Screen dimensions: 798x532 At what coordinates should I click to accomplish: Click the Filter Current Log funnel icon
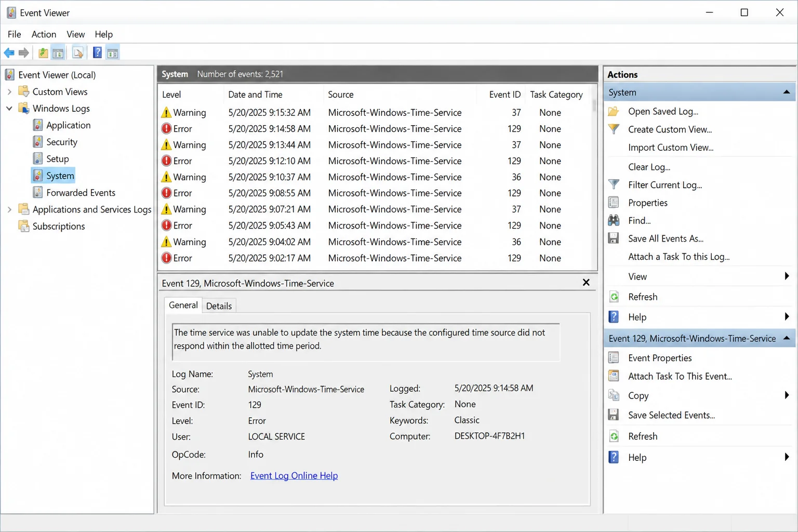pos(614,184)
